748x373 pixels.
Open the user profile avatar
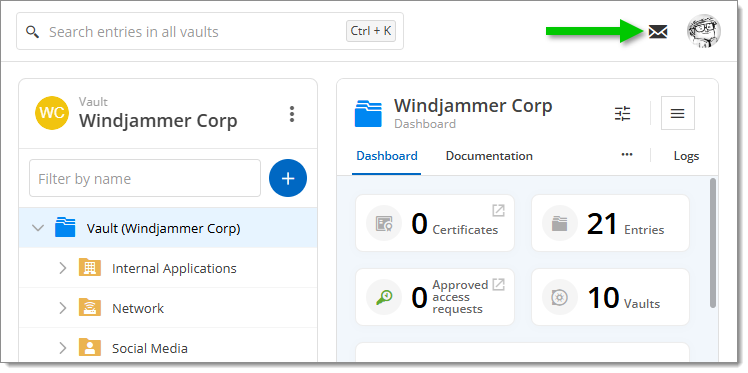point(704,31)
